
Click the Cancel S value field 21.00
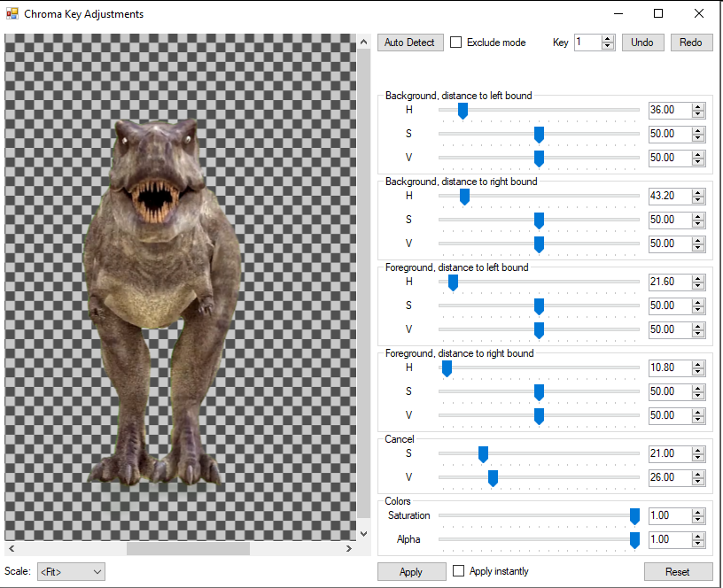click(670, 453)
